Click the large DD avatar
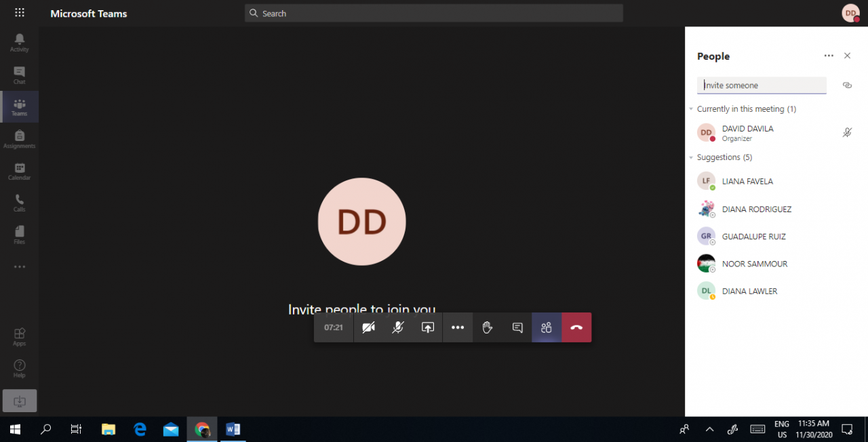 tap(362, 222)
